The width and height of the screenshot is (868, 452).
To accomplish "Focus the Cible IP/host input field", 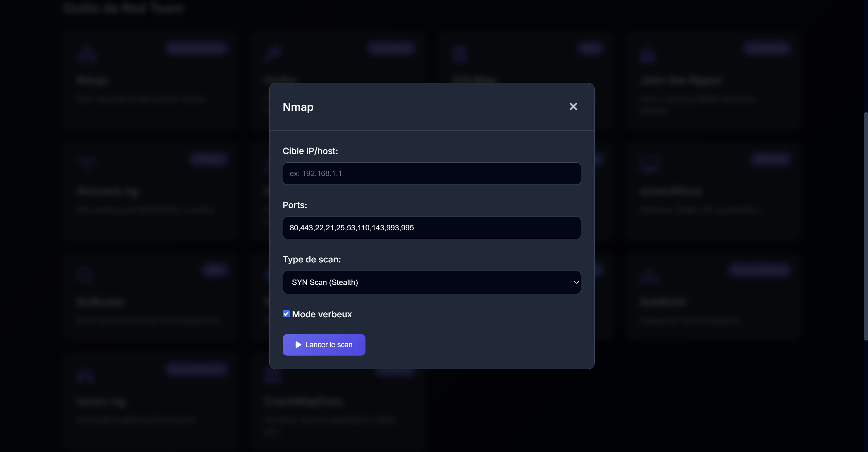I will tap(431, 174).
